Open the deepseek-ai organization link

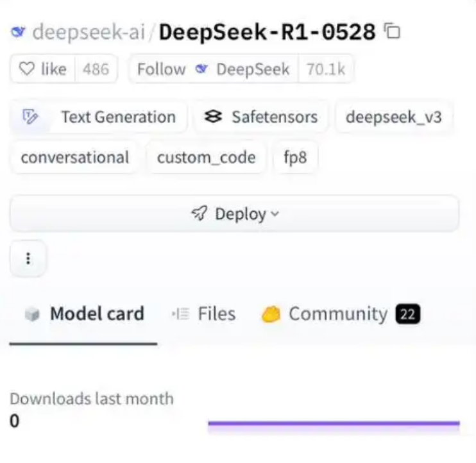click(x=89, y=32)
